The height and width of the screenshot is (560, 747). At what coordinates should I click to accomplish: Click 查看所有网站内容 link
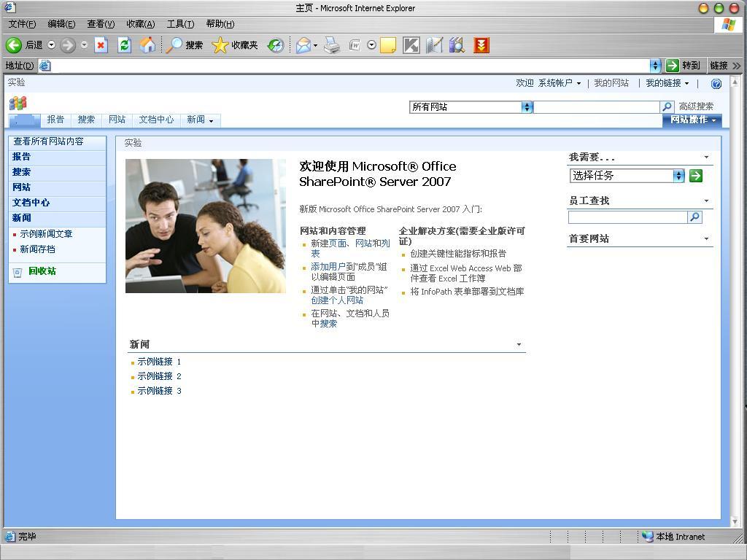[x=48, y=141]
